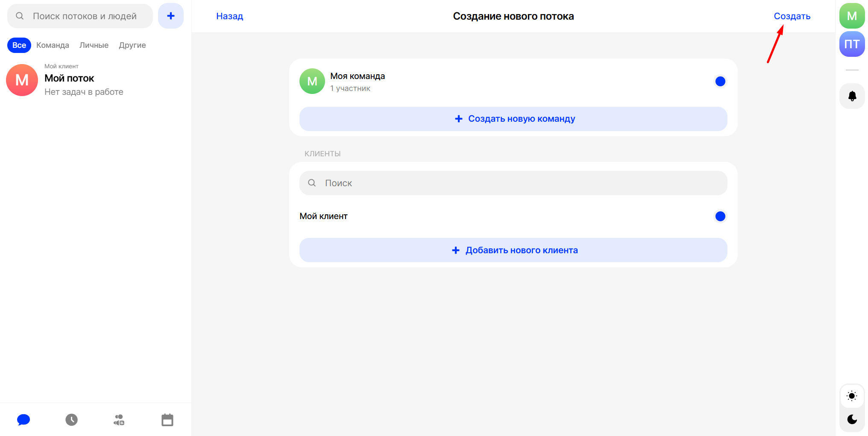
Task: Open the clock history icon
Action: point(71,420)
